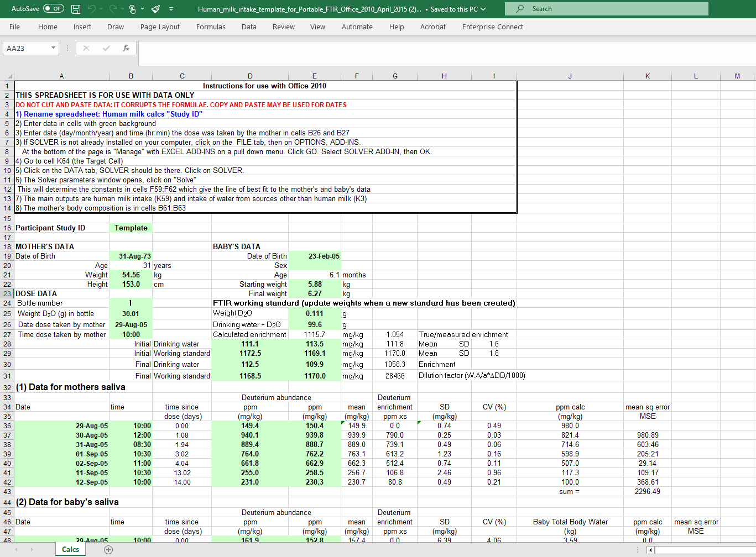Add a new sheet with plus icon
The width and height of the screenshot is (756, 557).
pyautogui.click(x=108, y=549)
